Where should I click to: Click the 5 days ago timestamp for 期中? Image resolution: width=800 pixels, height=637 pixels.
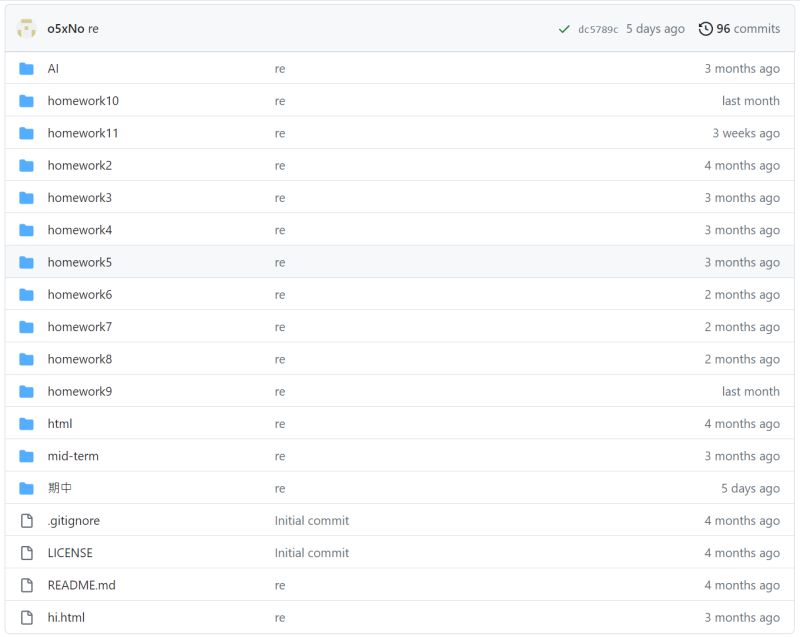coord(753,488)
